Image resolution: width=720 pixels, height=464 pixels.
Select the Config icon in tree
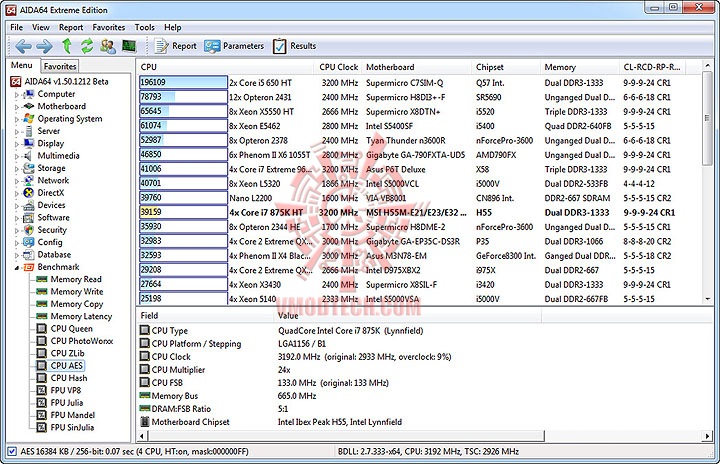[29, 242]
